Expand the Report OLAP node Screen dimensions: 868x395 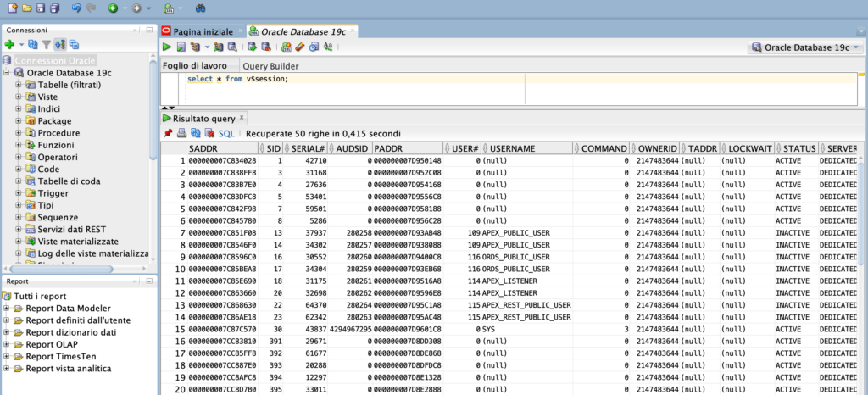[7, 345]
